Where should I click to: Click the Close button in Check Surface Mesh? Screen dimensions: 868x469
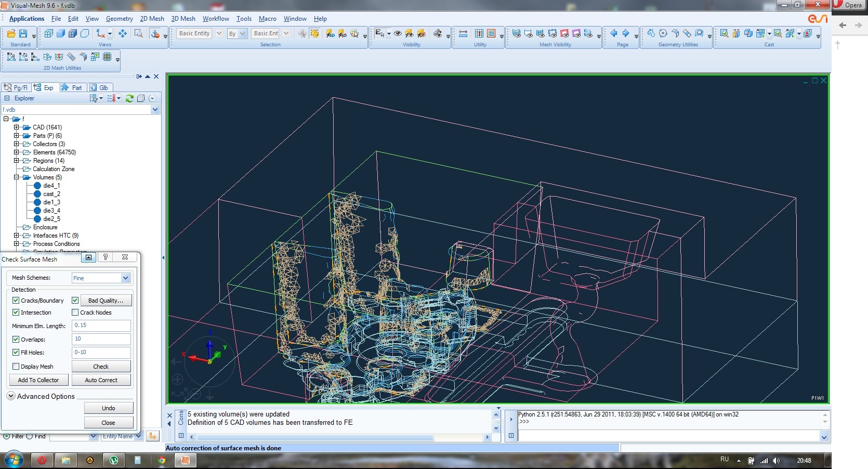coord(109,423)
